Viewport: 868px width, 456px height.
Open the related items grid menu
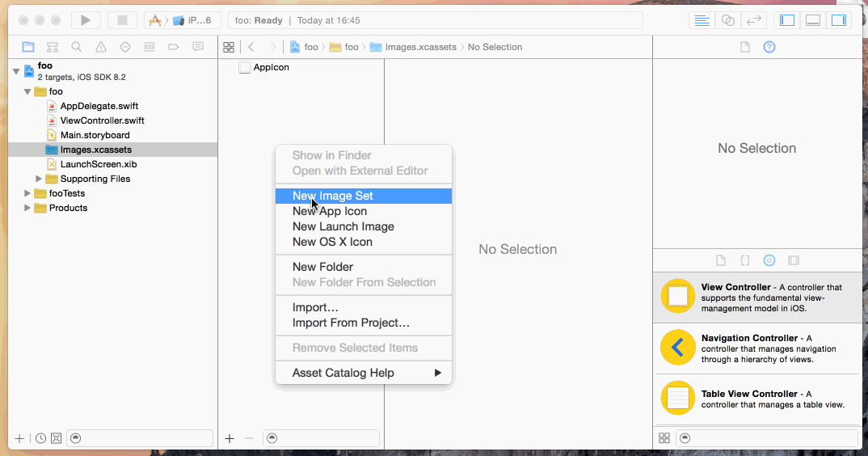point(229,47)
